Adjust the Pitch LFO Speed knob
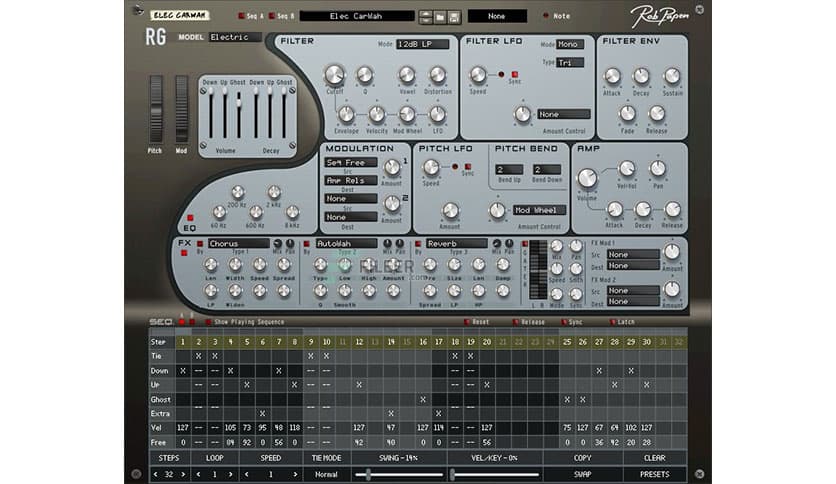836x484 pixels. click(431, 168)
